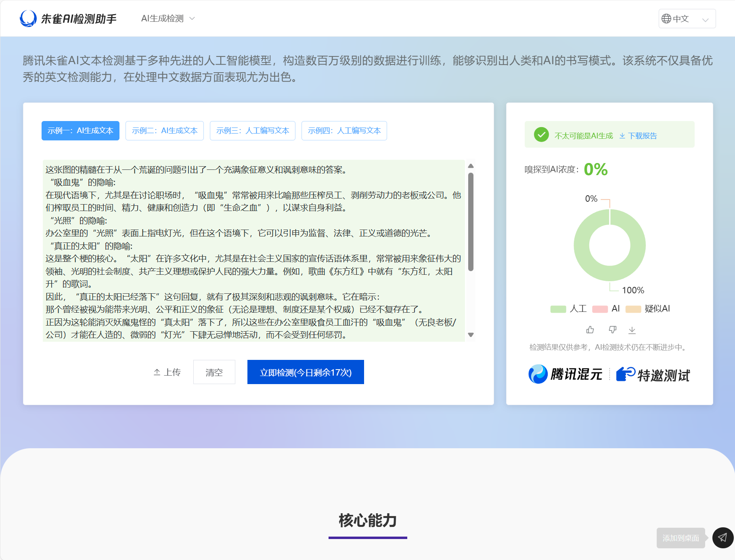Click the thumbs down feedback icon
The image size is (735, 560).
click(x=612, y=330)
